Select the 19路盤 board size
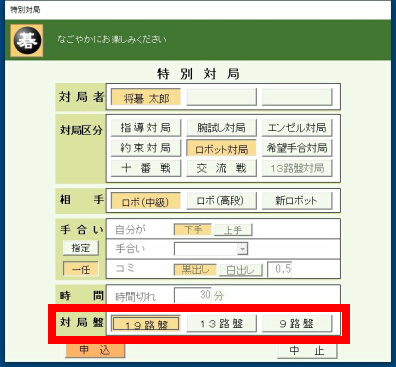Image resolution: width=396 pixels, height=367 pixels. [x=146, y=324]
